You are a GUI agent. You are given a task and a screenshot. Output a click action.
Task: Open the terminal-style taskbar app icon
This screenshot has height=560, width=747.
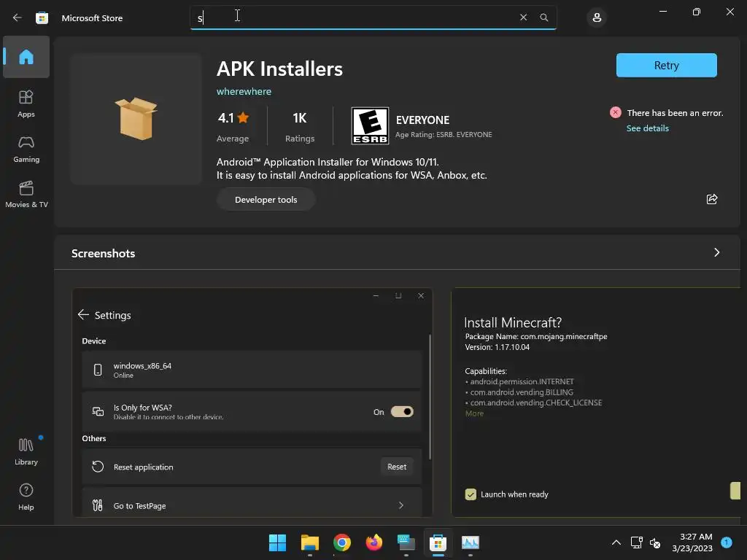coord(406,542)
